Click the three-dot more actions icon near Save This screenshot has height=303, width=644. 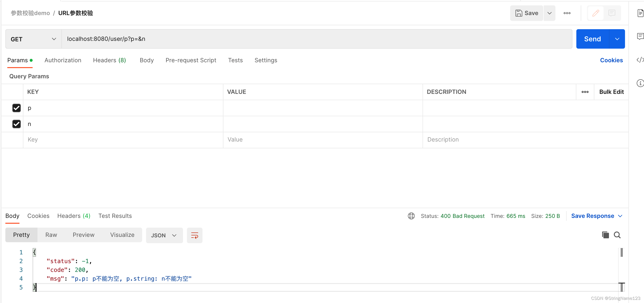[567, 13]
